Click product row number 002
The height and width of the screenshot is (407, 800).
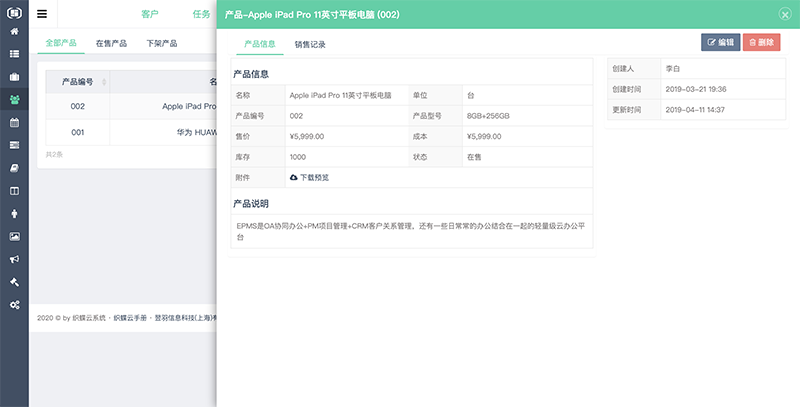coord(78,106)
